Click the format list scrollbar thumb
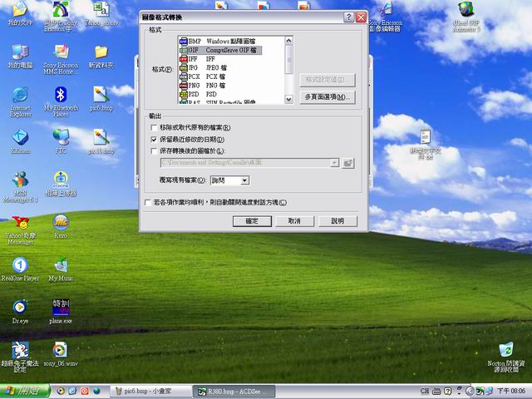 (x=288, y=60)
